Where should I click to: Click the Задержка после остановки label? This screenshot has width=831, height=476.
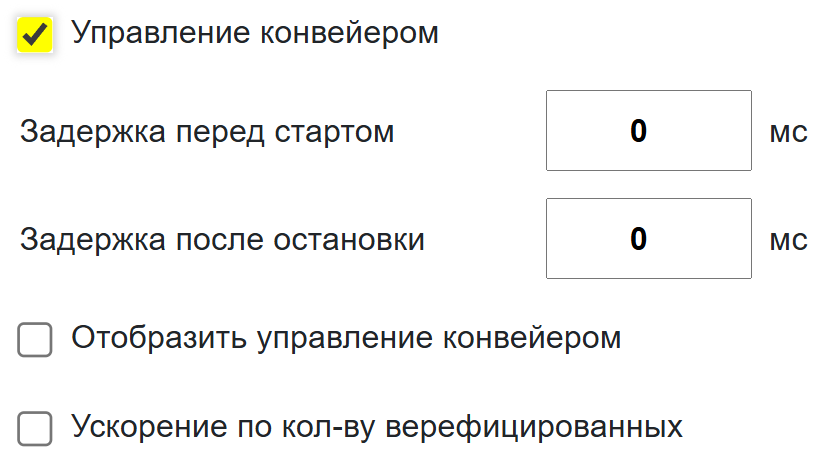(222, 240)
